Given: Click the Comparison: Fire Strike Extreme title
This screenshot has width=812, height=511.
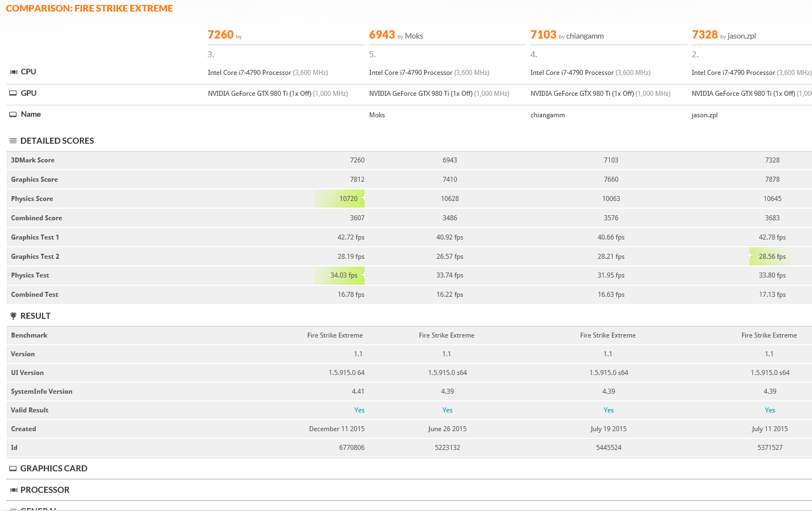Looking at the screenshot, I should click(89, 8).
